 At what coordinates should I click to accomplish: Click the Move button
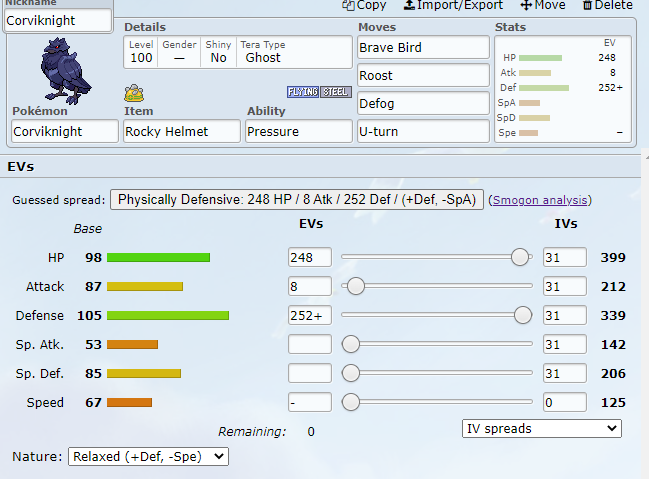pos(543,5)
